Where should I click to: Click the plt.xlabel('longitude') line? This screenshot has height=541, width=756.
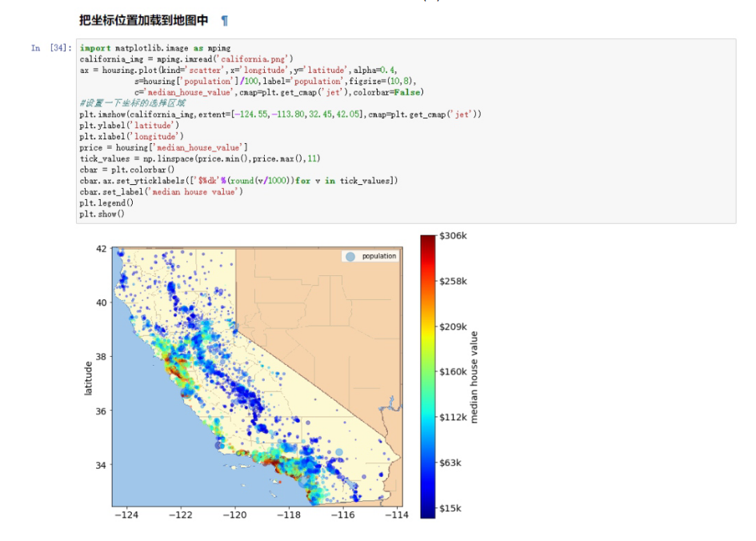(132, 137)
